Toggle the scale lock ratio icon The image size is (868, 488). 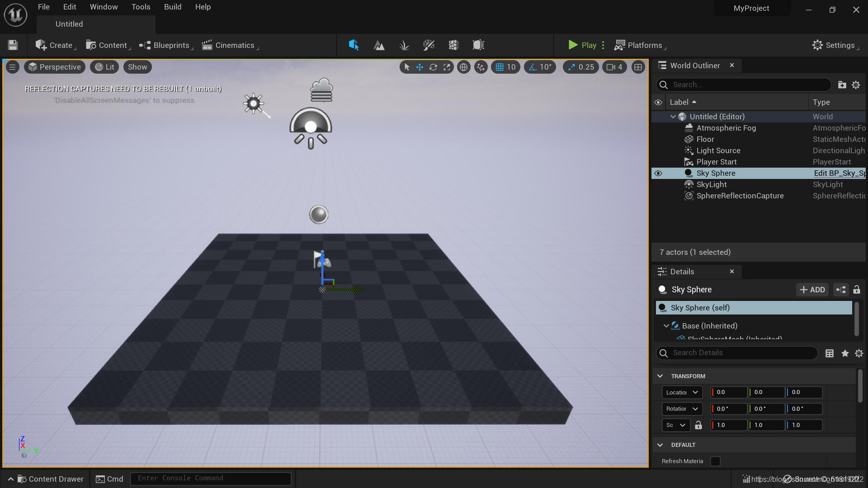point(698,425)
